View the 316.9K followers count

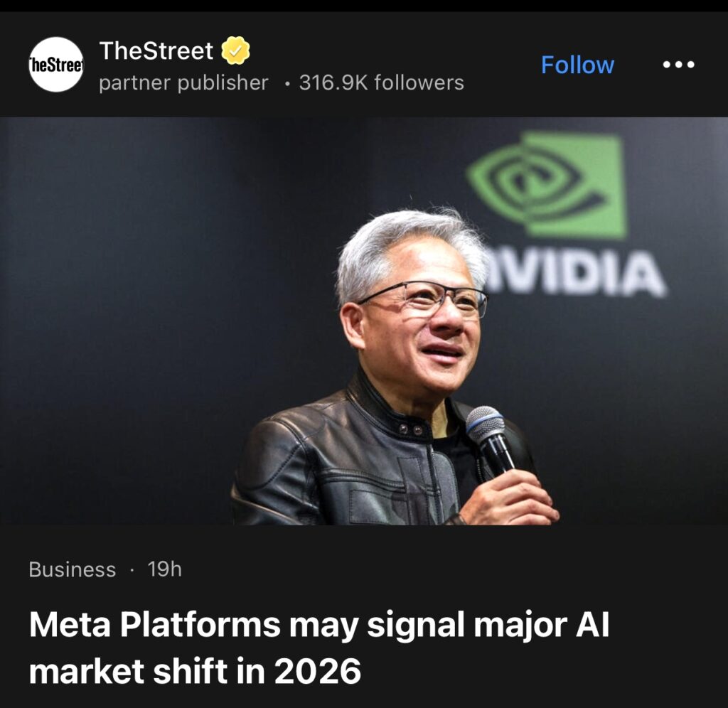382,83
